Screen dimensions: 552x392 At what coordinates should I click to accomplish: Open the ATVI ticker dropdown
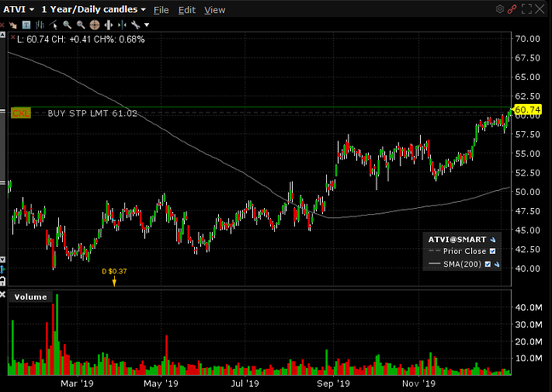19,9
